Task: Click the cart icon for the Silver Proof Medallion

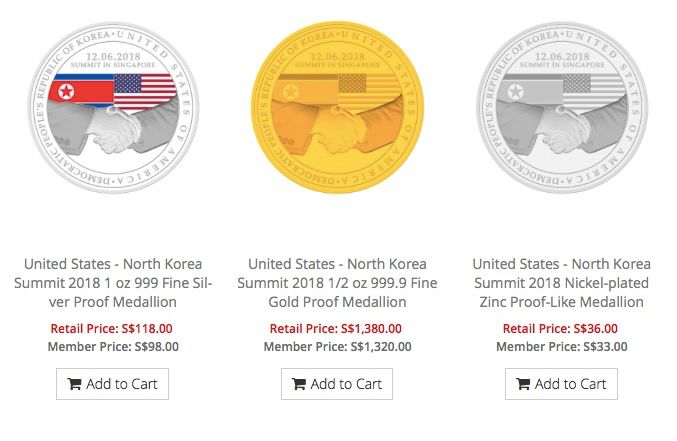Action: [x=75, y=384]
